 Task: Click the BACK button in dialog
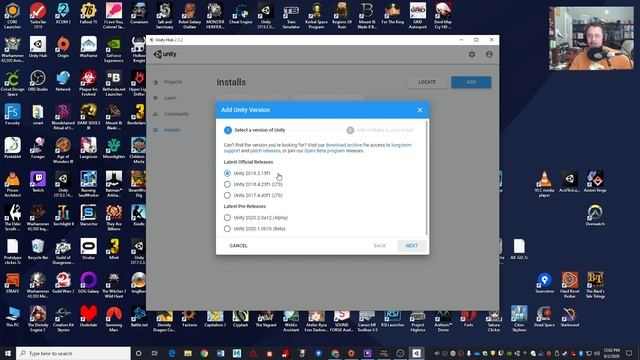(380, 246)
